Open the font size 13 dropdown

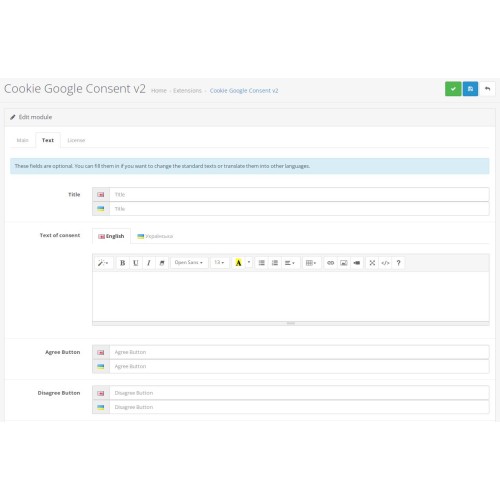click(x=219, y=263)
